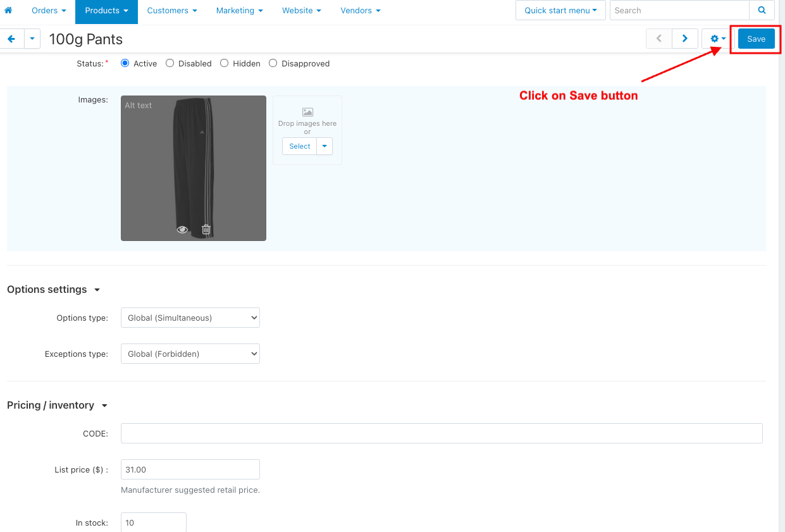
Task: Open the Options type dropdown
Action: click(190, 318)
